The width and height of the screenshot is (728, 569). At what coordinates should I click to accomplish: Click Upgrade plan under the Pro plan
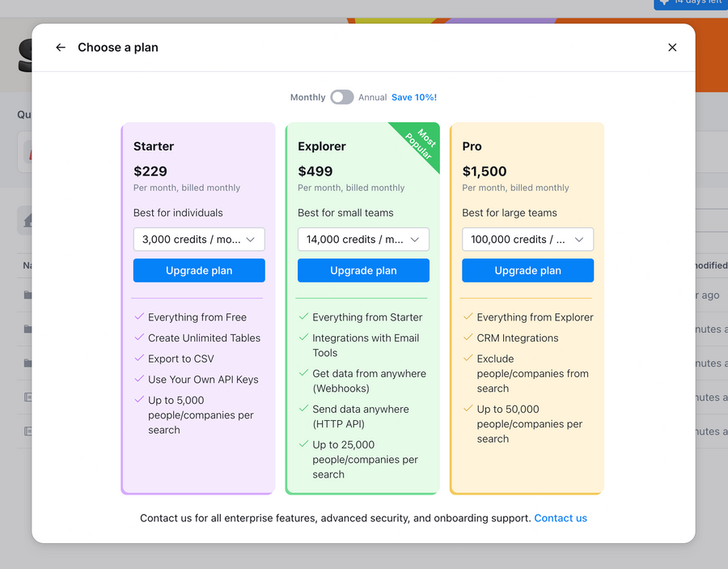click(x=527, y=270)
